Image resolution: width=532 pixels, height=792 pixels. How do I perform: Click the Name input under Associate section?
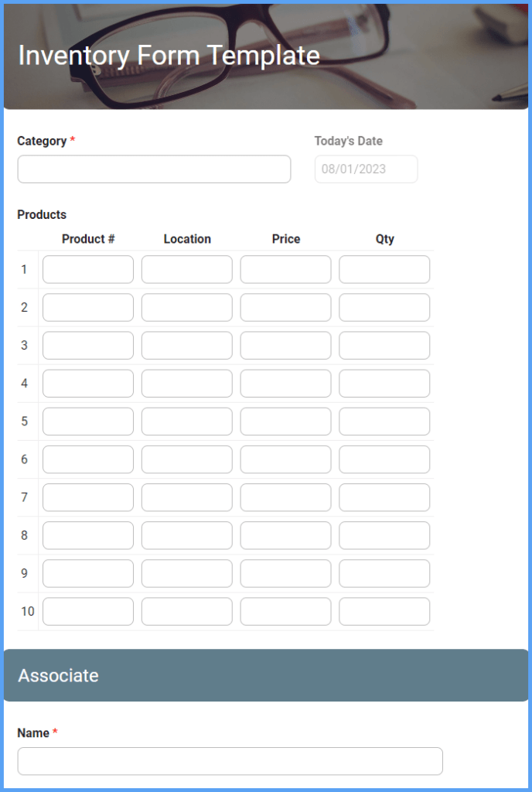(x=230, y=761)
